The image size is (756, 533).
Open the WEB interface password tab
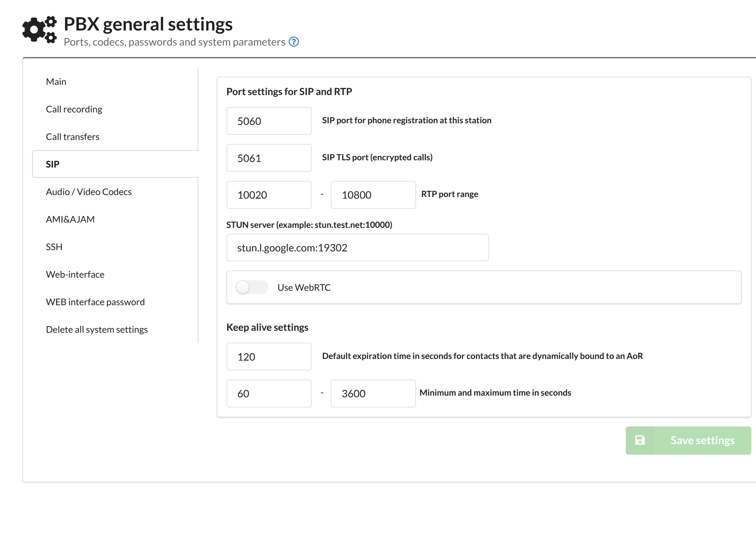click(95, 302)
